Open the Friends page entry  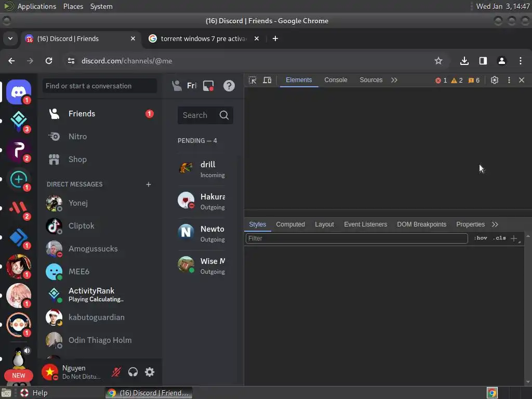[x=100, y=114]
